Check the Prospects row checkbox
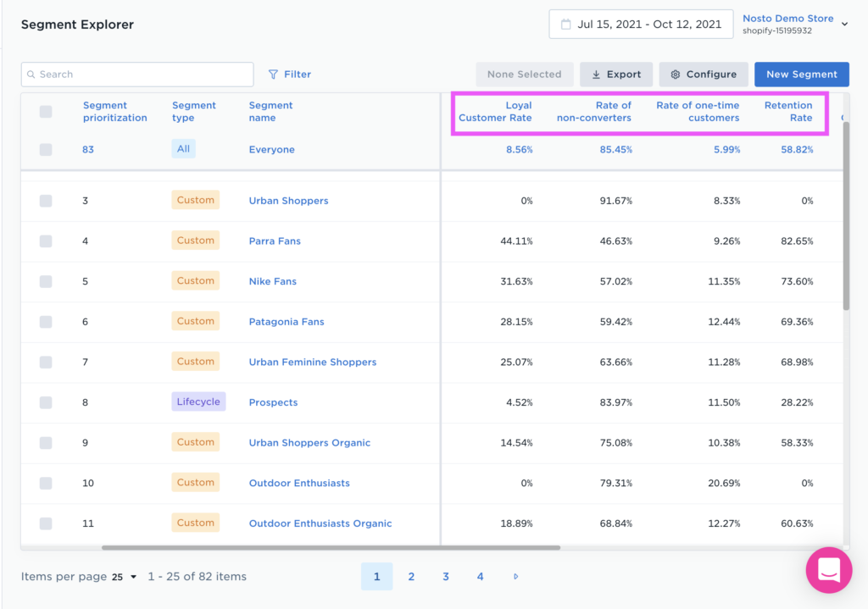The image size is (868, 609). pyautogui.click(x=46, y=402)
